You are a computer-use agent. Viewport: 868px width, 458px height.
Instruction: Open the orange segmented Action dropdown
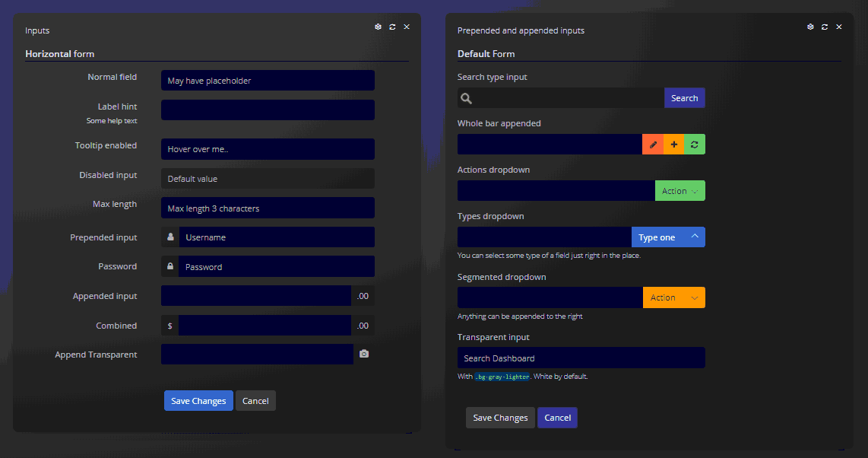tap(673, 297)
